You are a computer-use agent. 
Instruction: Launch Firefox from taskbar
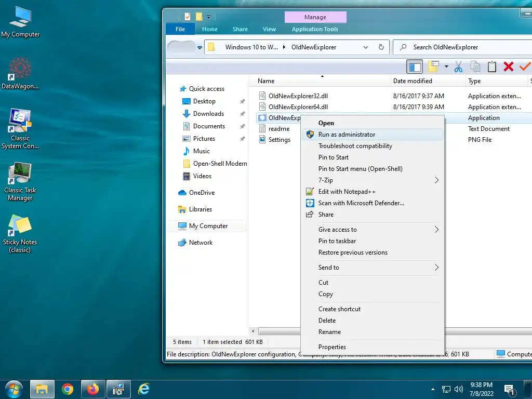[92, 389]
